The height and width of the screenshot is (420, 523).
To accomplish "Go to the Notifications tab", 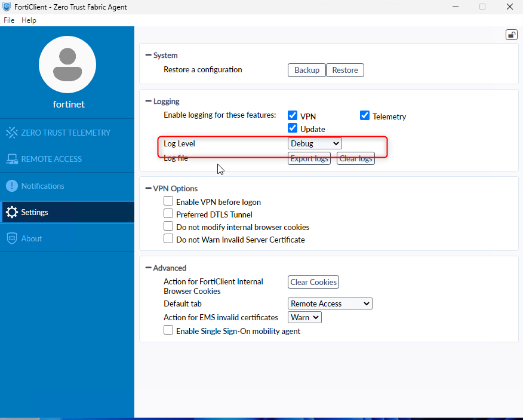I will tap(67, 186).
